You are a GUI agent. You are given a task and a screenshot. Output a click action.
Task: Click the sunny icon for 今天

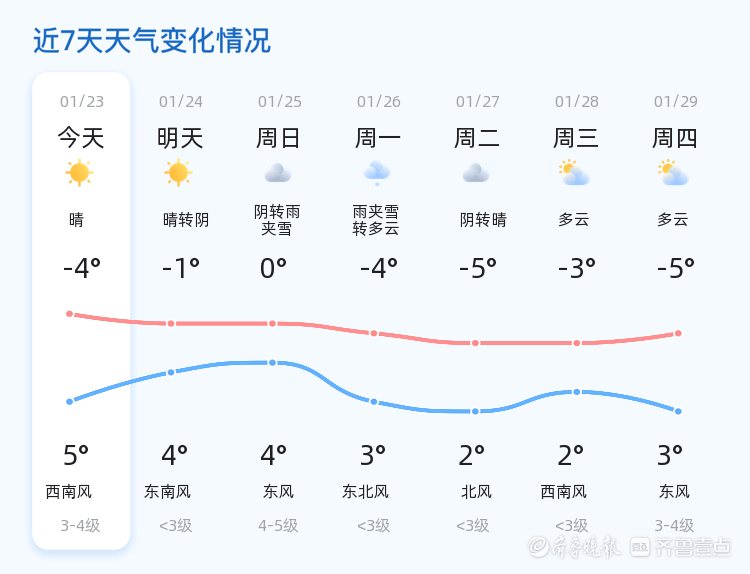pos(79,173)
